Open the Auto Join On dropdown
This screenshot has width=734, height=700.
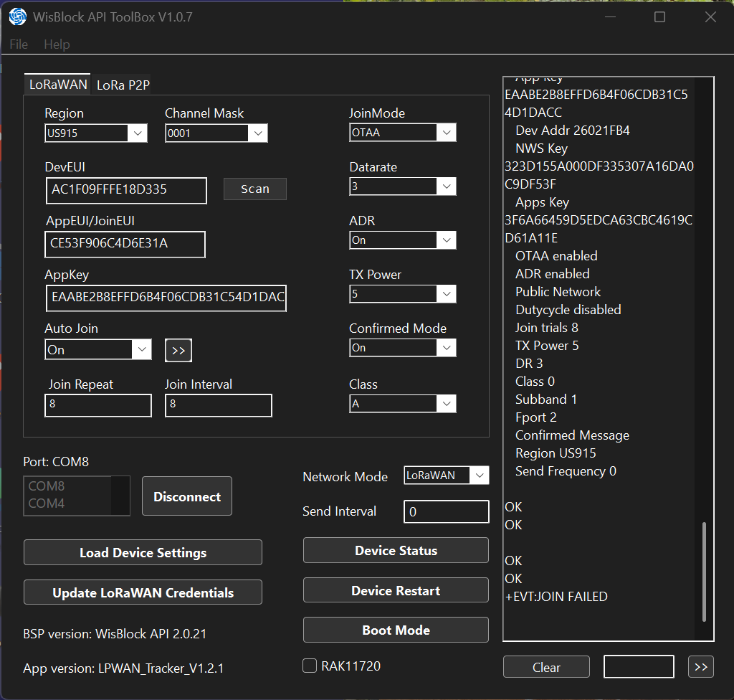click(98, 350)
